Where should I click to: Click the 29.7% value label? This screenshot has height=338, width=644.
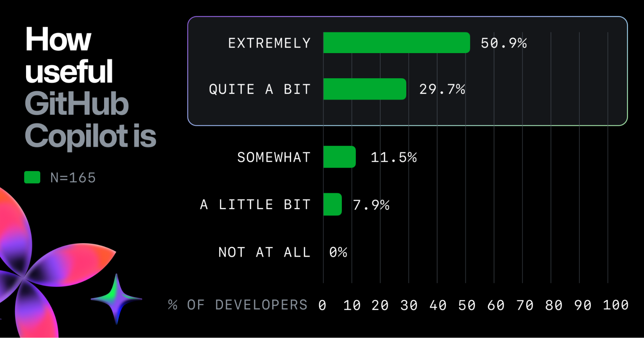point(442,89)
